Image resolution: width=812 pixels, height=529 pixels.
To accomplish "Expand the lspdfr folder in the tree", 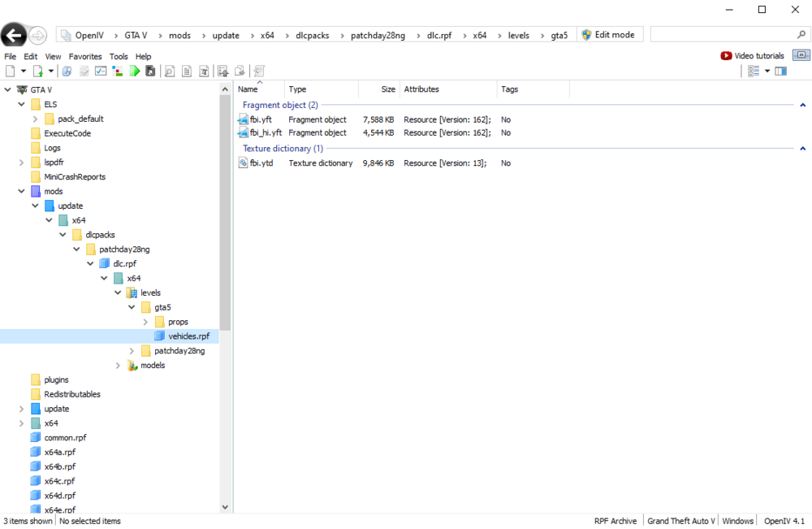I will [x=22, y=162].
